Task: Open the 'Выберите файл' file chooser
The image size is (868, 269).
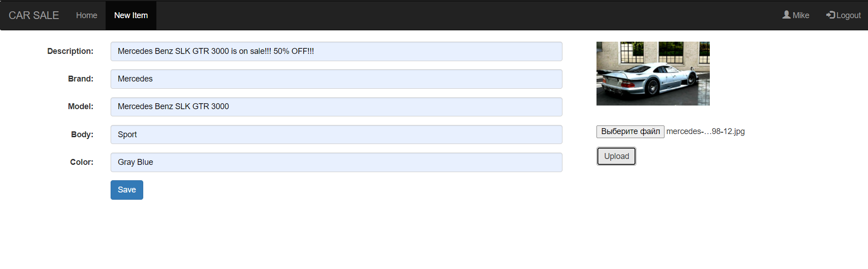Action: click(x=630, y=131)
